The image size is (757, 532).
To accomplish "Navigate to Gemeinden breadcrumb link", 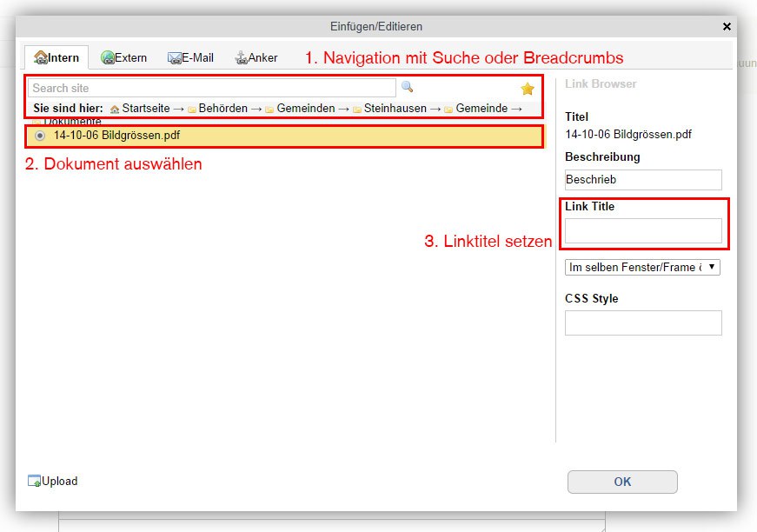I will tap(305, 109).
